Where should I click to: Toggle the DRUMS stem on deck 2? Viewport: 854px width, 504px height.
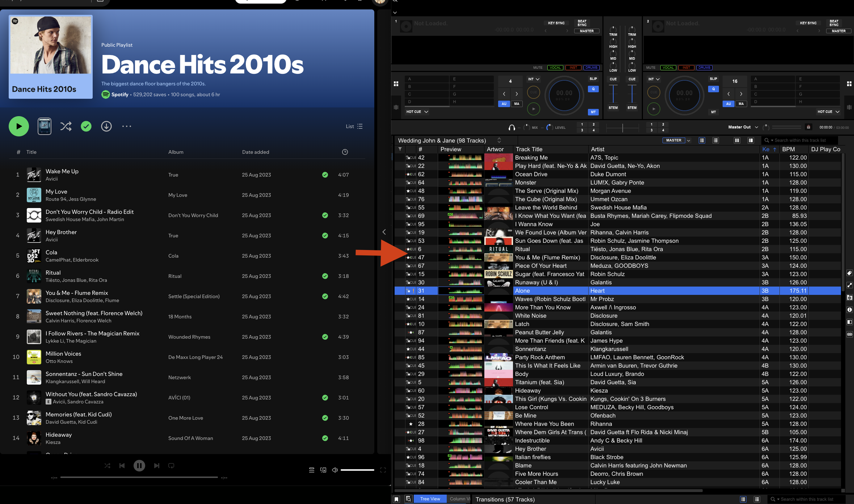point(704,67)
